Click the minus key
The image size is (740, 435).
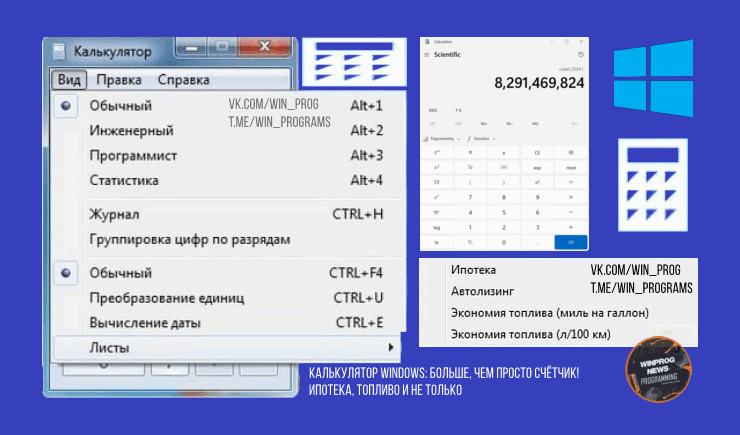[571, 212]
